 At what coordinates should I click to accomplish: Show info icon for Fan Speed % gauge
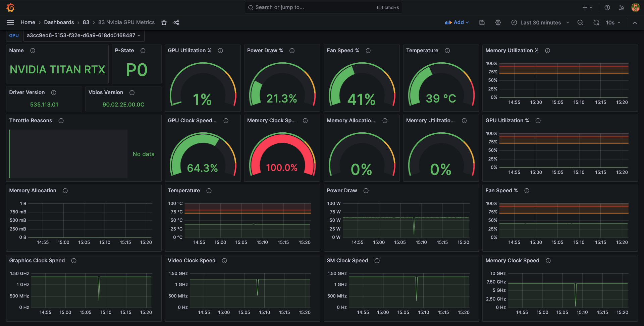[368, 51]
